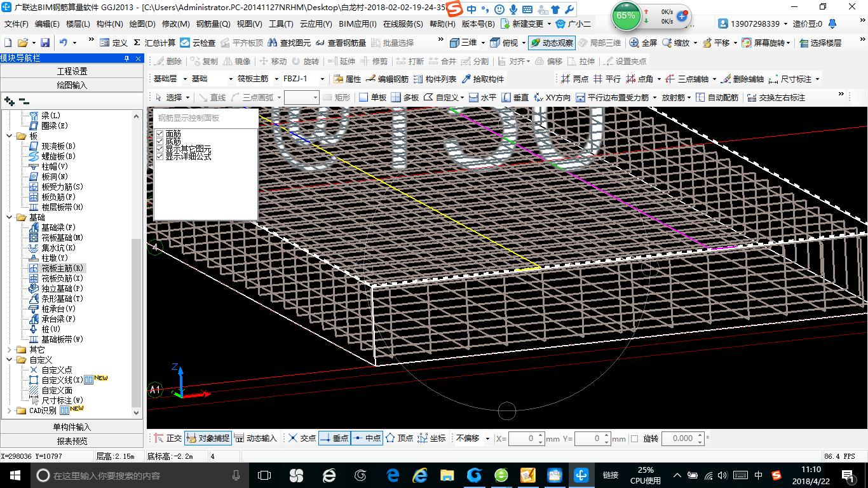Viewport: 868px width, 488px height.
Task: Choose 水平 horizontal rebar direction
Action: coord(482,98)
